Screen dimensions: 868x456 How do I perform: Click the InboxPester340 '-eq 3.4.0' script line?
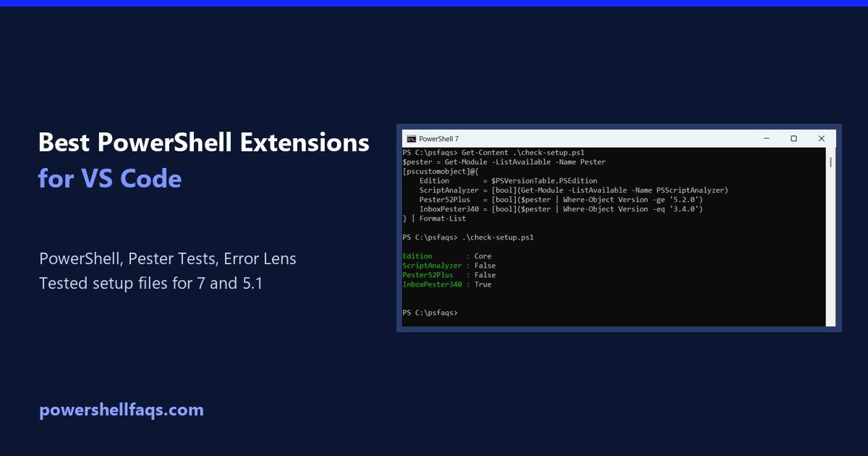561,209
